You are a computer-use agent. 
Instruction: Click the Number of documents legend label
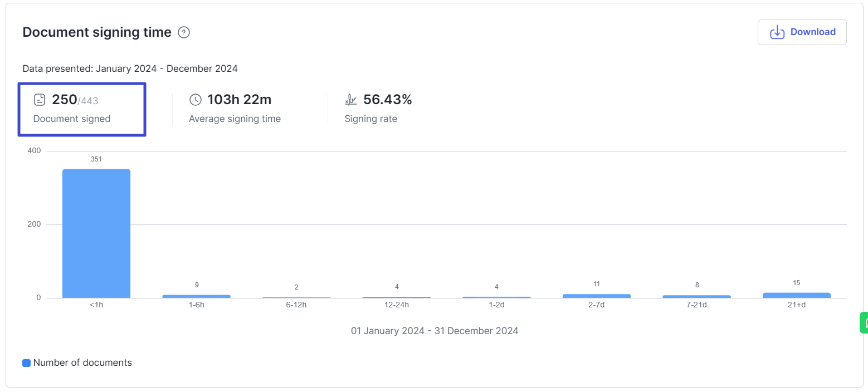click(x=82, y=363)
